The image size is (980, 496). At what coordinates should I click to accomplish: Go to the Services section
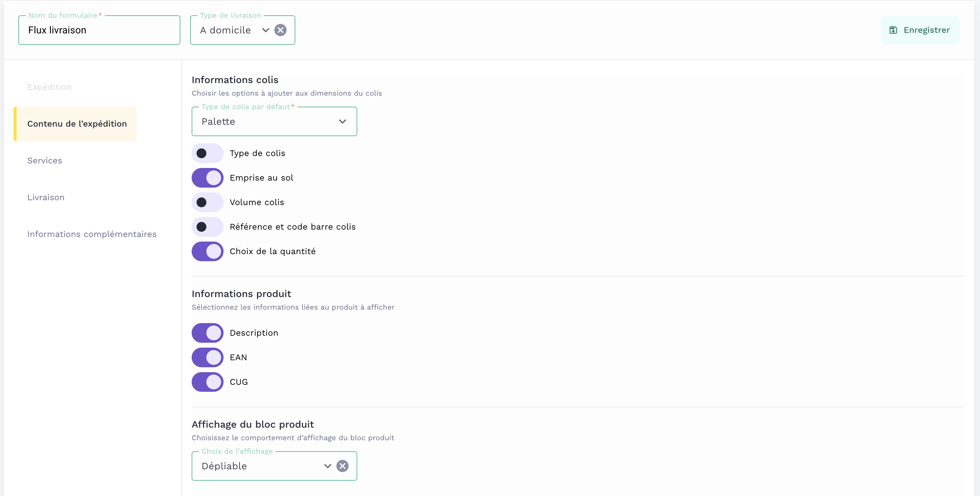[x=44, y=161]
